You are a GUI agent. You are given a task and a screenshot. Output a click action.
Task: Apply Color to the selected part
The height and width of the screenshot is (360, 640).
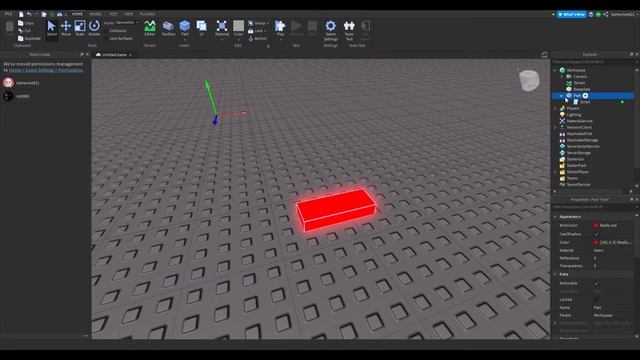238,28
